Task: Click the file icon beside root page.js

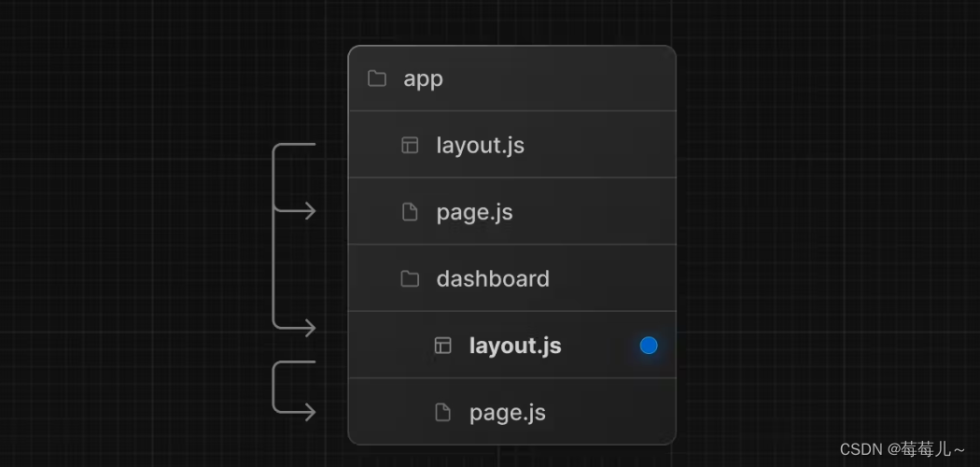Action: tap(410, 212)
